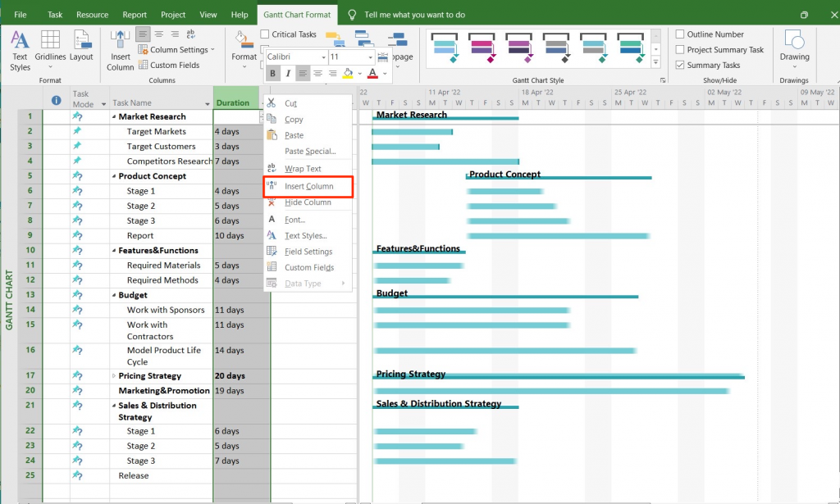Screen dimensions: 840x504
Task: Apply bold formatting with the B icon
Action: coord(272,73)
